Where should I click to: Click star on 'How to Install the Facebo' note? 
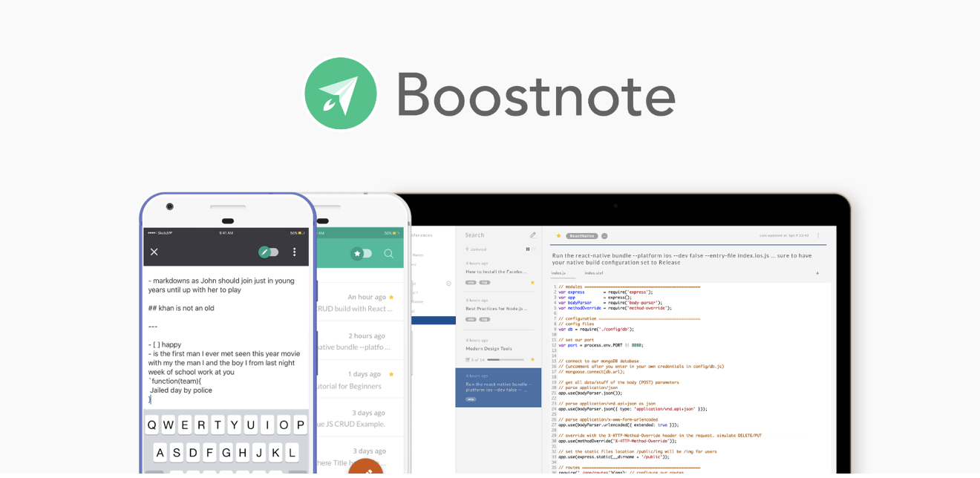tap(532, 282)
